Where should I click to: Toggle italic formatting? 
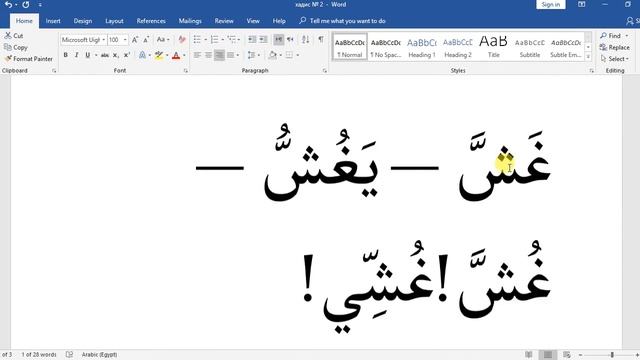76,55
